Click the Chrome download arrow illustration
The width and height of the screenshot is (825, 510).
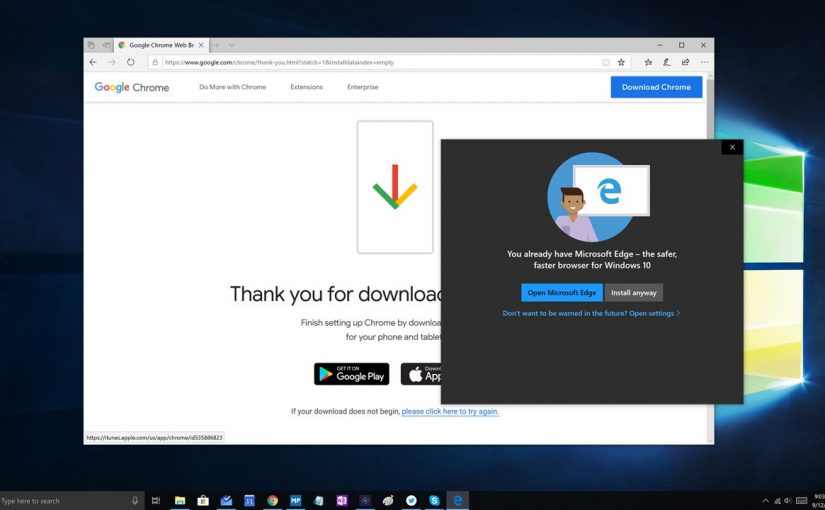[x=395, y=187]
